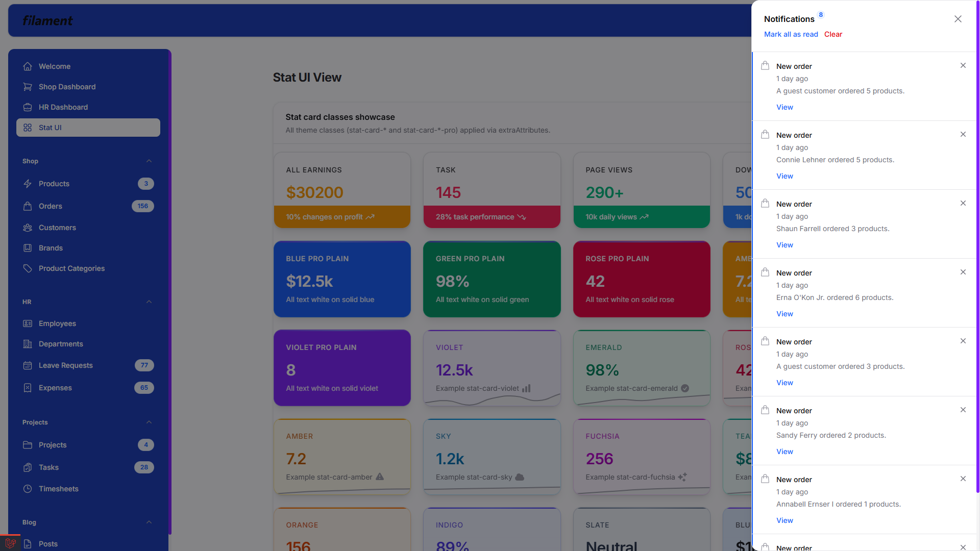View Shaun Farrell's order
The image size is (980, 551).
tap(785, 245)
